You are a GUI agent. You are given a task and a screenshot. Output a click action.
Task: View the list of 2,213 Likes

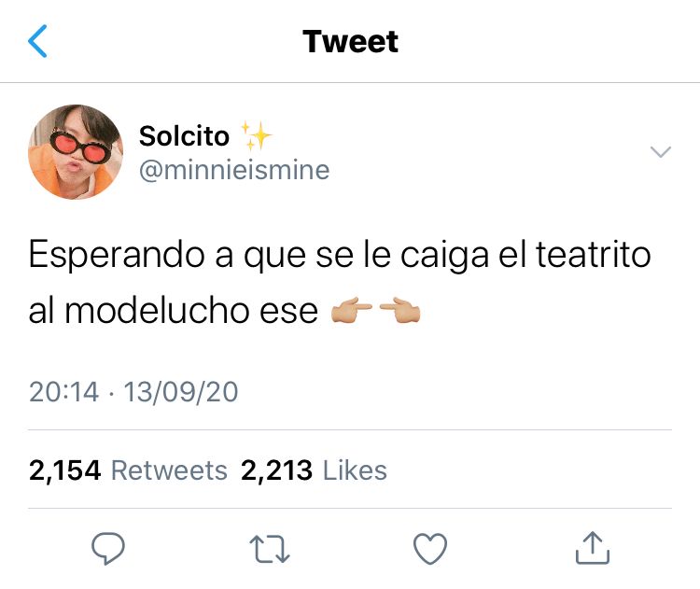pyautogui.click(x=314, y=470)
